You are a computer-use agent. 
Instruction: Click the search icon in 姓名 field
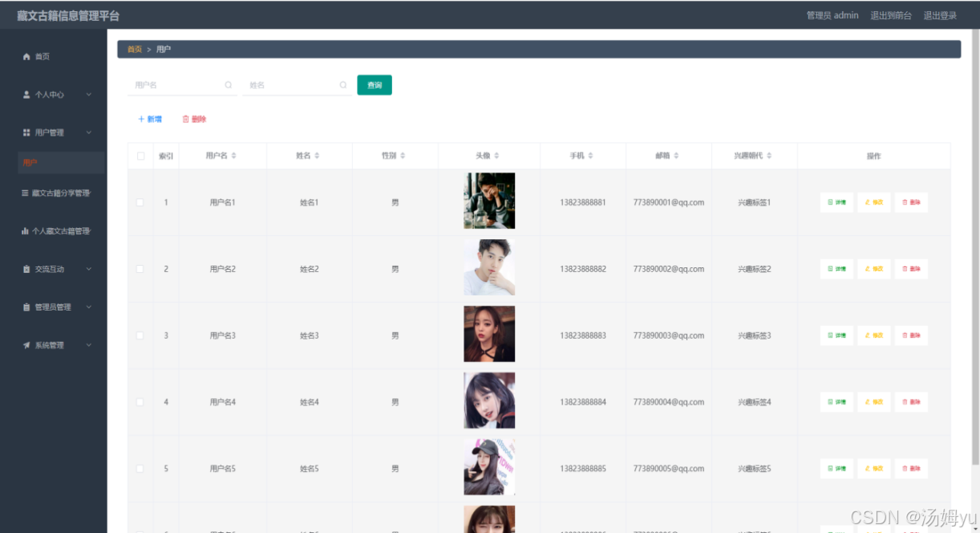pyautogui.click(x=343, y=85)
